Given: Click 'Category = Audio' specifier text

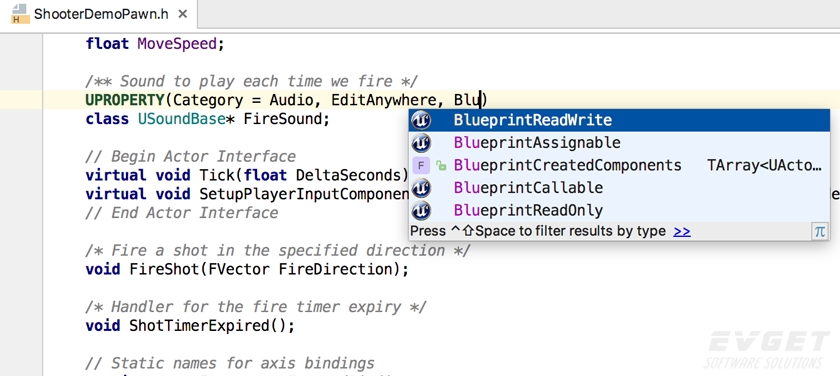Looking at the screenshot, I should coord(243,100).
